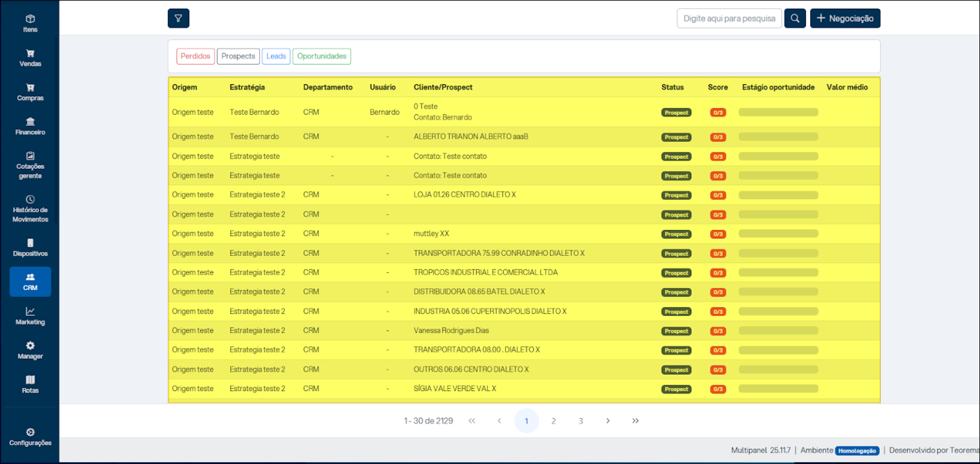This screenshot has height=464, width=980.
Task: Open Itens in the sidebar
Action: (x=30, y=24)
